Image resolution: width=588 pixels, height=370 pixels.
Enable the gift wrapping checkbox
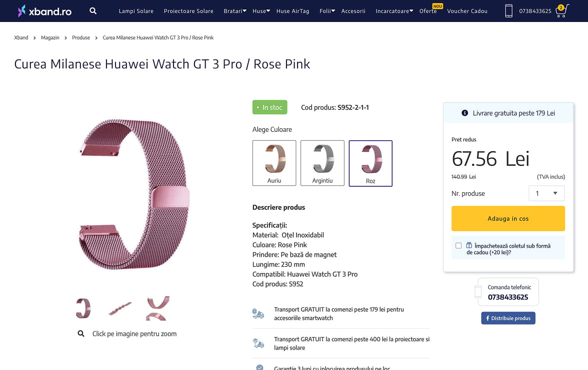click(458, 246)
